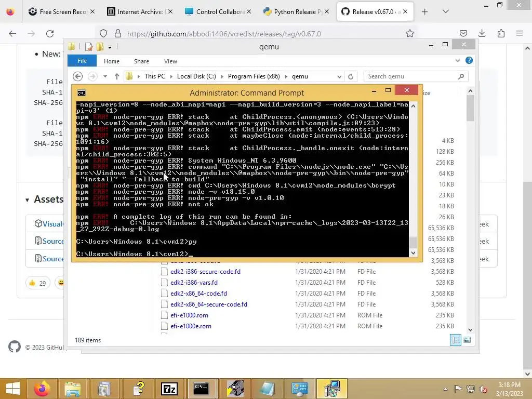Switch to the Python Release tab
Viewport: 532px width, 399px height.
[296, 12]
